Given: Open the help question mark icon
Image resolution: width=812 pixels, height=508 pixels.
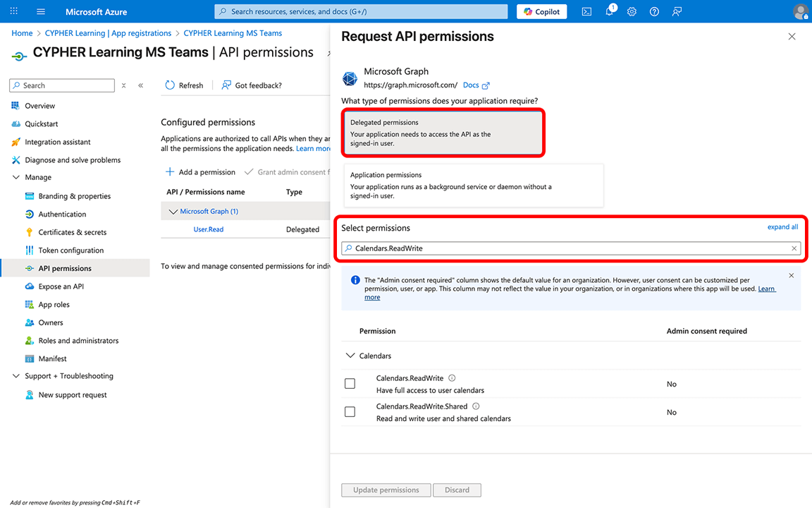Looking at the screenshot, I should coord(655,11).
